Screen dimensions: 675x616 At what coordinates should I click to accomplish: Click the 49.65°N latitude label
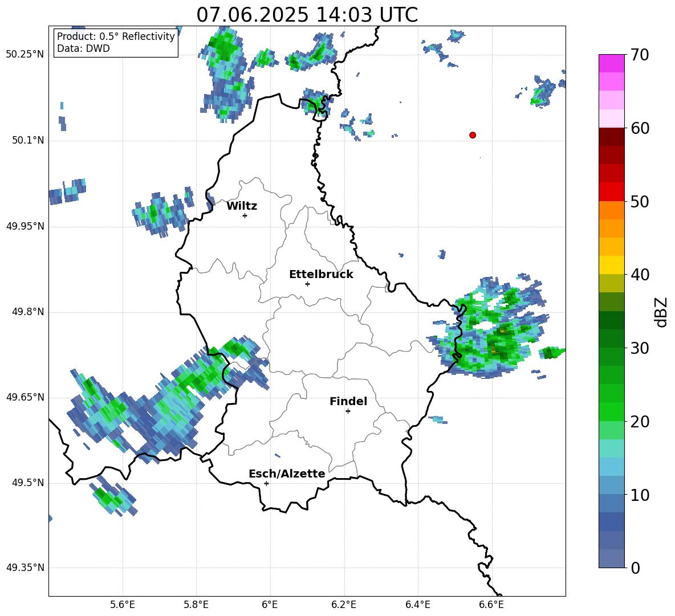click(x=25, y=397)
